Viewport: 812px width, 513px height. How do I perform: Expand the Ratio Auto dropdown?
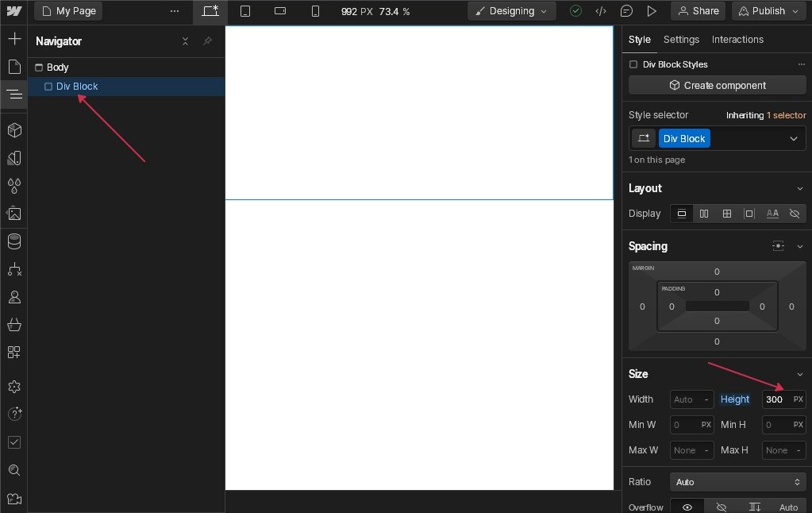(738, 482)
